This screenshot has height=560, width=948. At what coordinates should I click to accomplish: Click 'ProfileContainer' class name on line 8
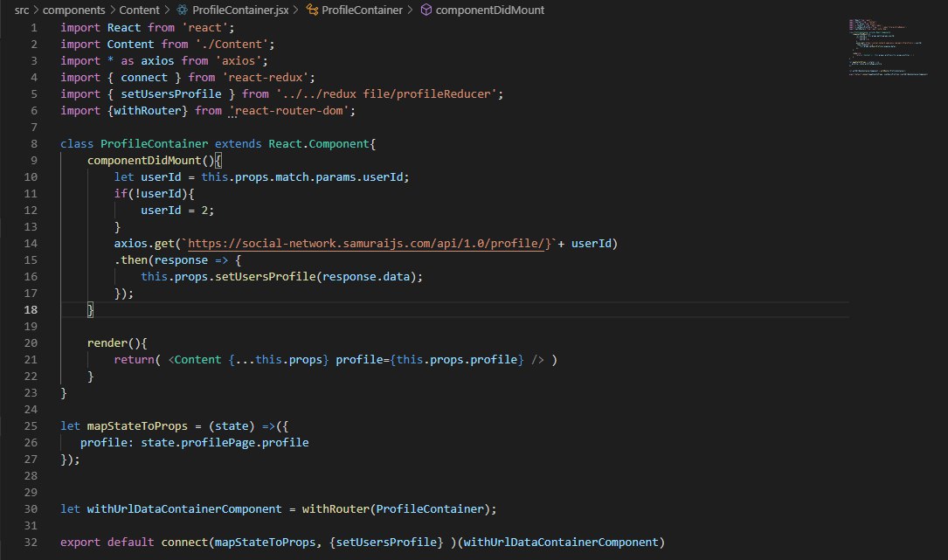coord(154,144)
